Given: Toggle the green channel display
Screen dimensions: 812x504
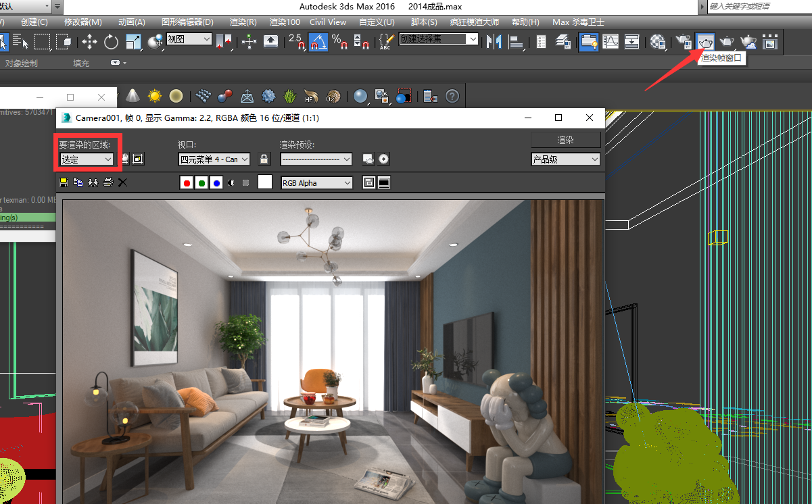Looking at the screenshot, I should pyautogui.click(x=201, y=183).
